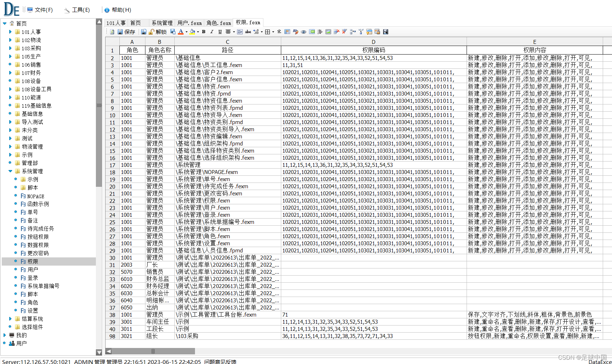Click the text format brush icon
The height and width of the screenshot is (364, 612).
point(295,32)
